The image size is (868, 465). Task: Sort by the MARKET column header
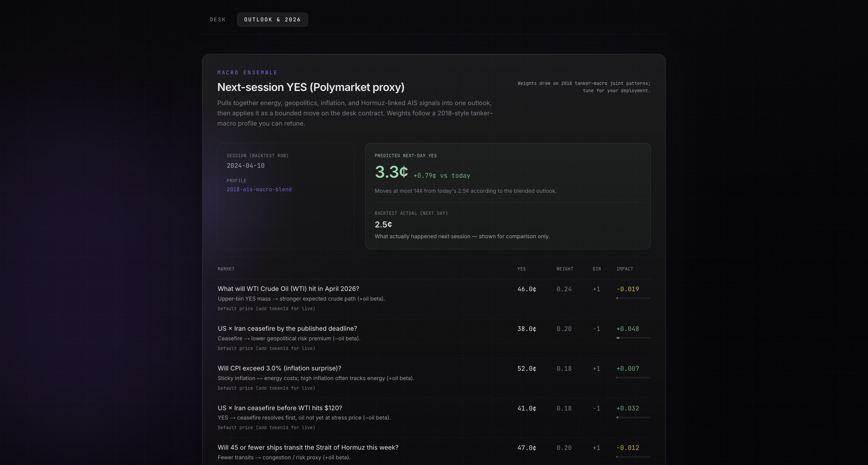coord(226,269)
